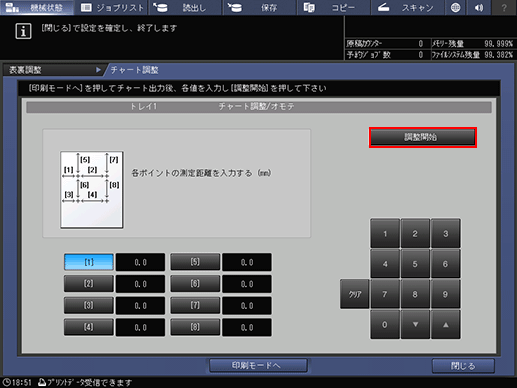
Task: Open the 読出し recall tab
Action: tap(185, 7)
